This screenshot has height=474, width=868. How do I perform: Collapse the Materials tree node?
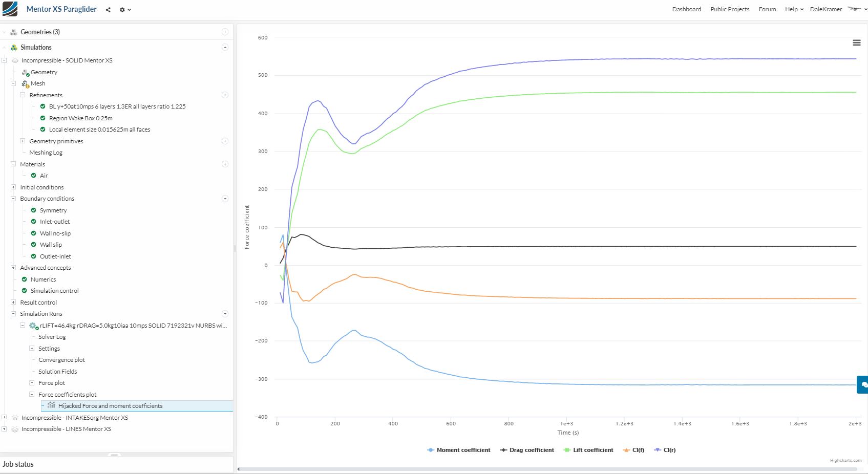13,164
